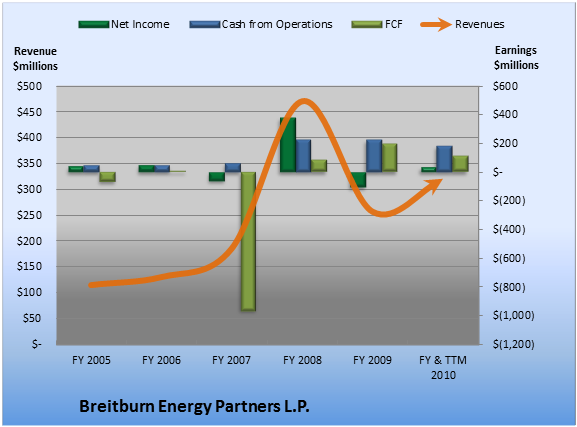Select the FY 2006 Net Income bar
This screenshot has width=577, height=427.
click(x=146, y=169)
